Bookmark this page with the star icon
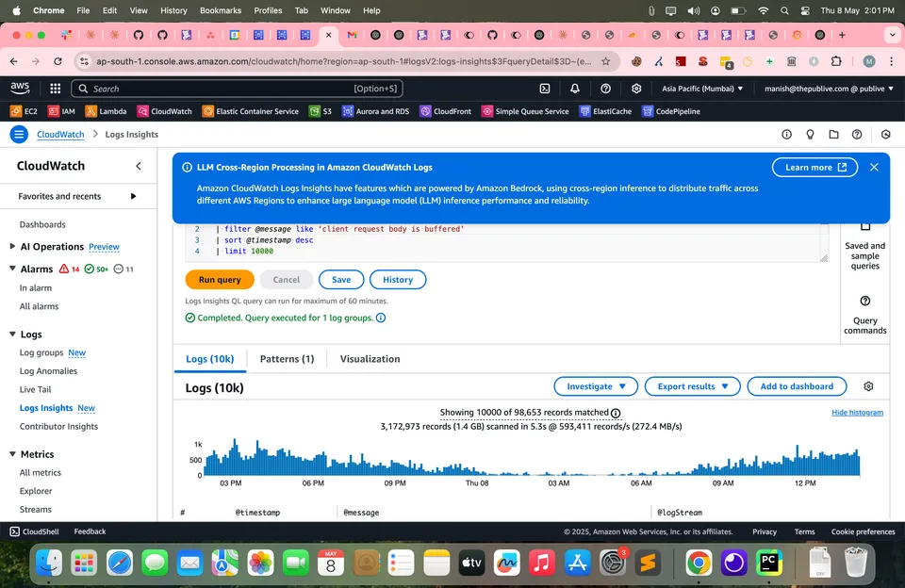The width and height of the screenshot is (905, 588). pyautogui.click(x=605, y=61)
